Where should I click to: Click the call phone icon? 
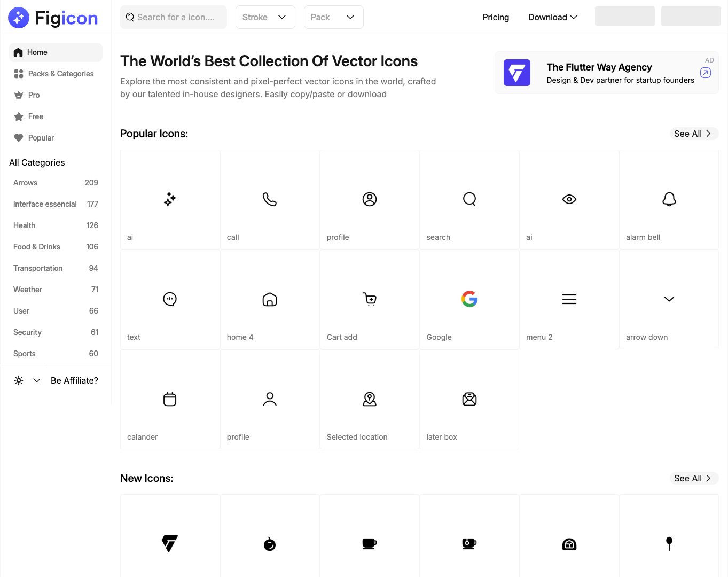point(270,199)
